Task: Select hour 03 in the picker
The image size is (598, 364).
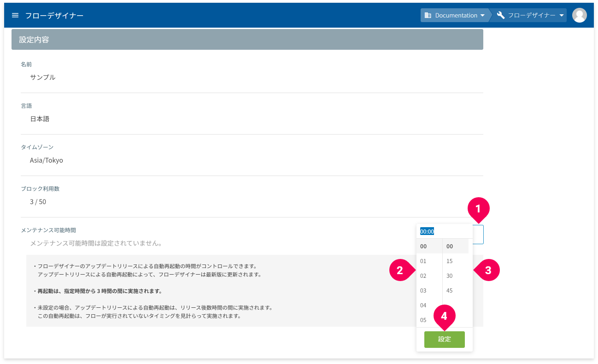Action: click(x=429, y=290)
